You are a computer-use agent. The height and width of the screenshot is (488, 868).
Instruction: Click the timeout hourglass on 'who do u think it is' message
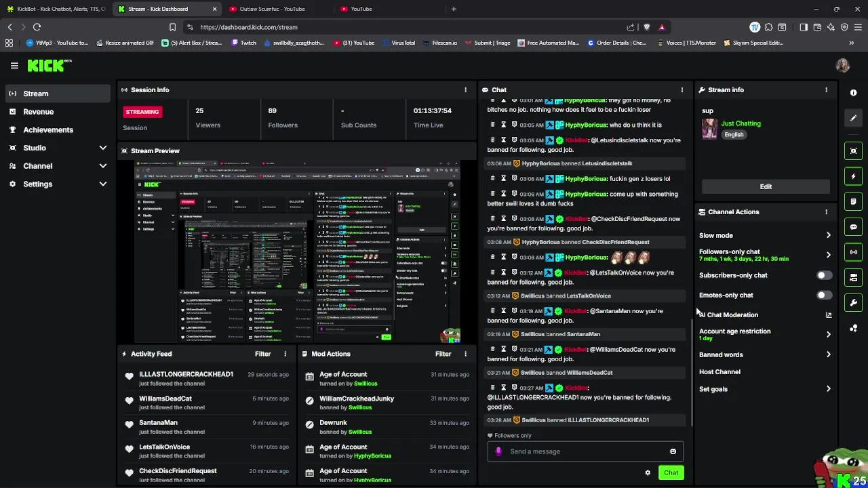[x=503, y=125]
